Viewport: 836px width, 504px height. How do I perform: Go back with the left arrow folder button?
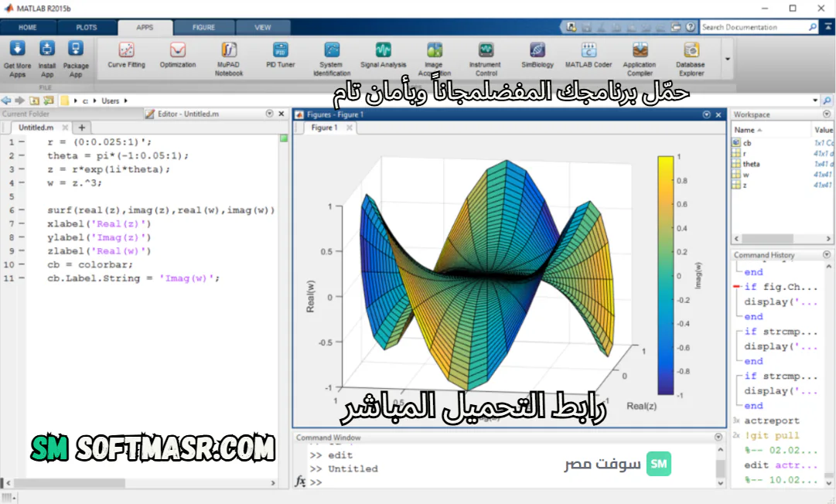pos(6,100)
